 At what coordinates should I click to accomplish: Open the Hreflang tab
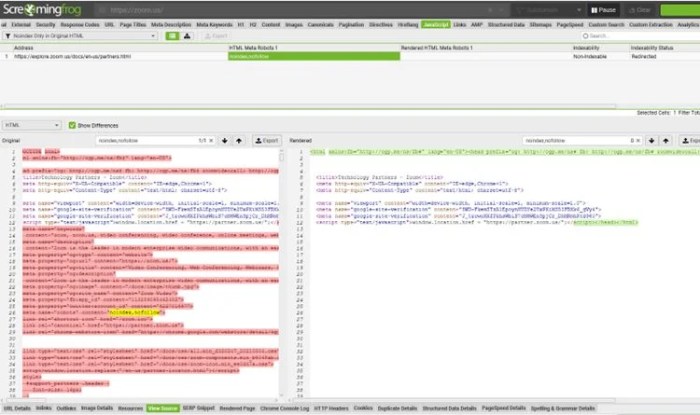pyautogui.click(x=408, y=25)
